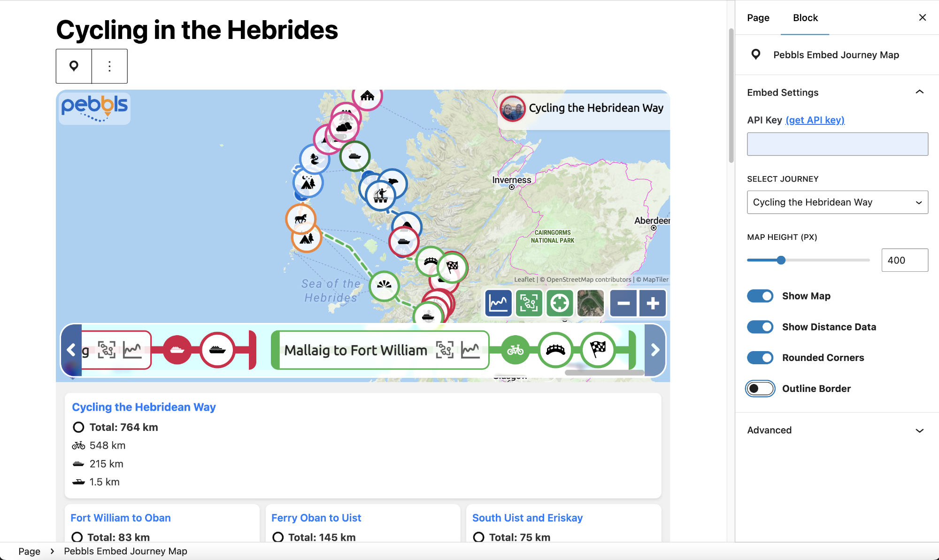Switch to satellite imagery thumbnail
The height and width of the screenshot is (560, 939).
click(x=590, y=303)
